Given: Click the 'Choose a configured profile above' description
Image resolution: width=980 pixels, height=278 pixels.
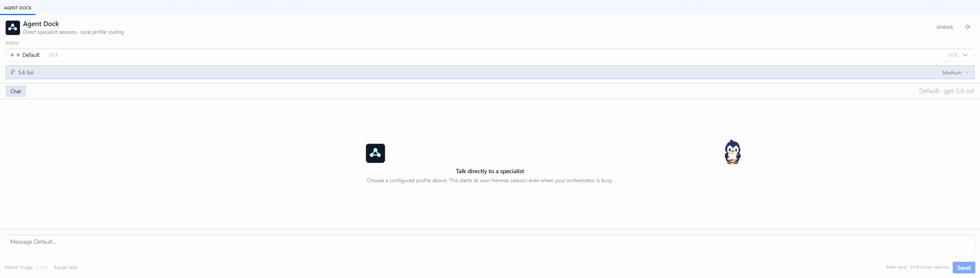Looking at the screenshot, I should (490, 180).
